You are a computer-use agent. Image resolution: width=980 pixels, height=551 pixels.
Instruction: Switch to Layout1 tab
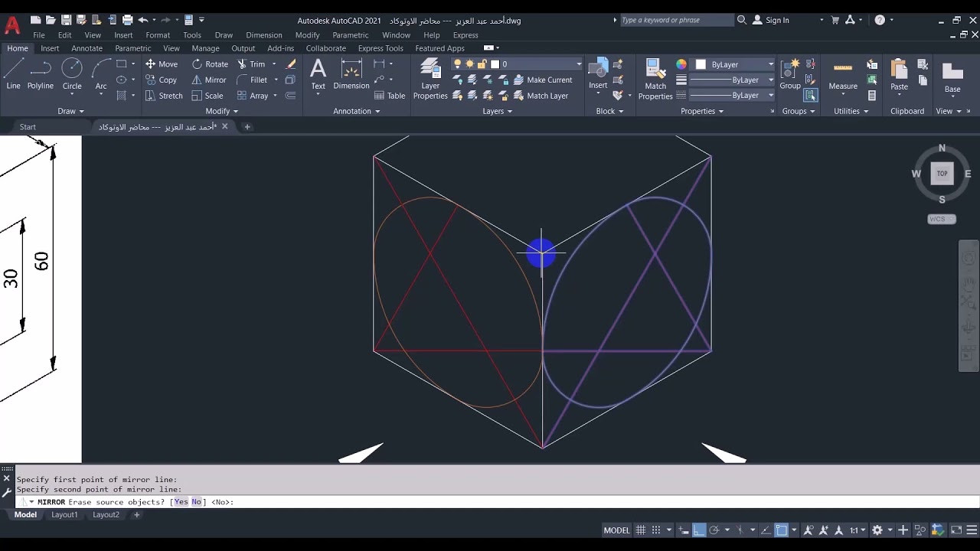coord(64,515)
